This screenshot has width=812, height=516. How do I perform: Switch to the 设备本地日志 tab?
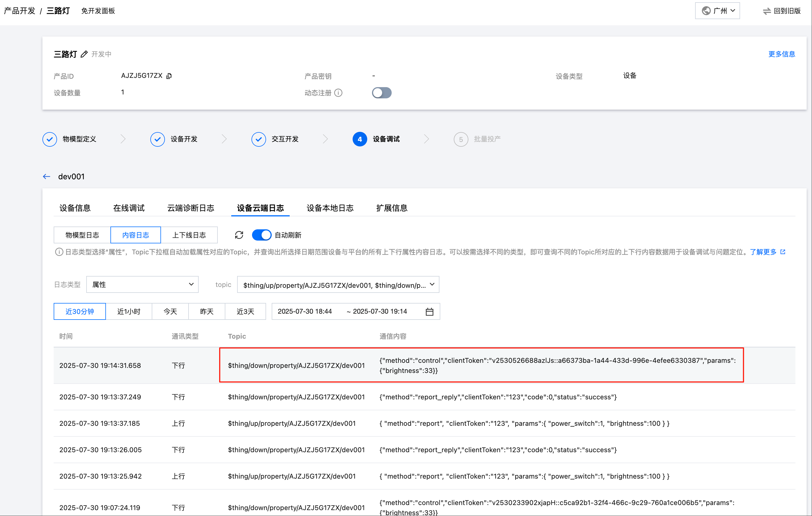click(330, 208)
